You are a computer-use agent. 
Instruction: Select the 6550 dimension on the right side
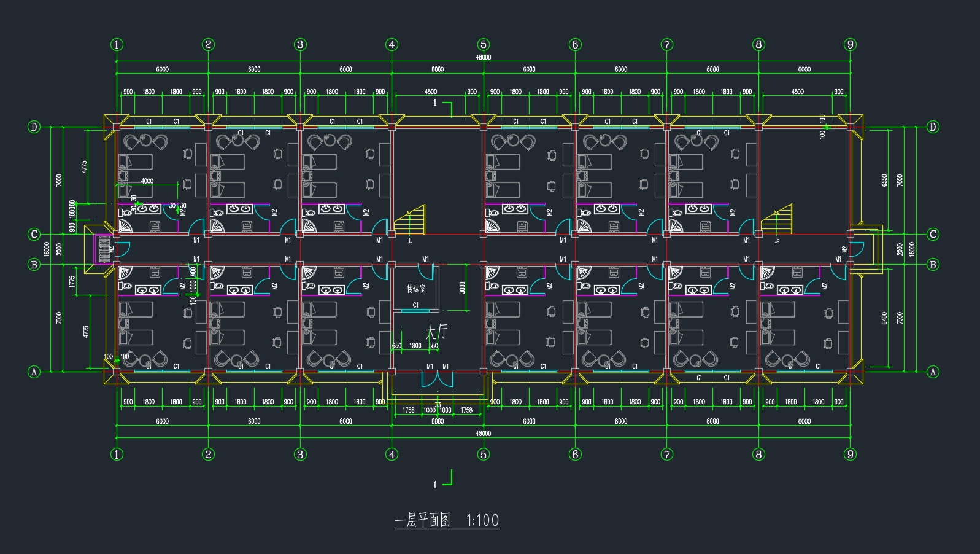(884, 181)
